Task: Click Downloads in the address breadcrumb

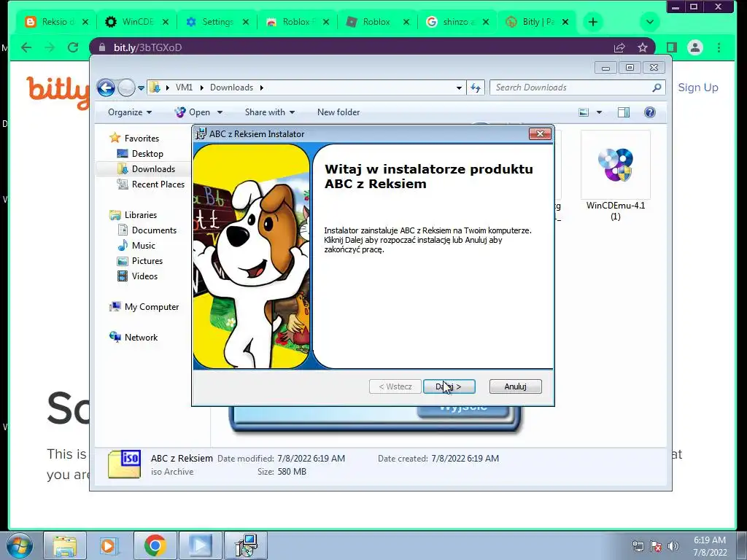Action: (231, 87)
